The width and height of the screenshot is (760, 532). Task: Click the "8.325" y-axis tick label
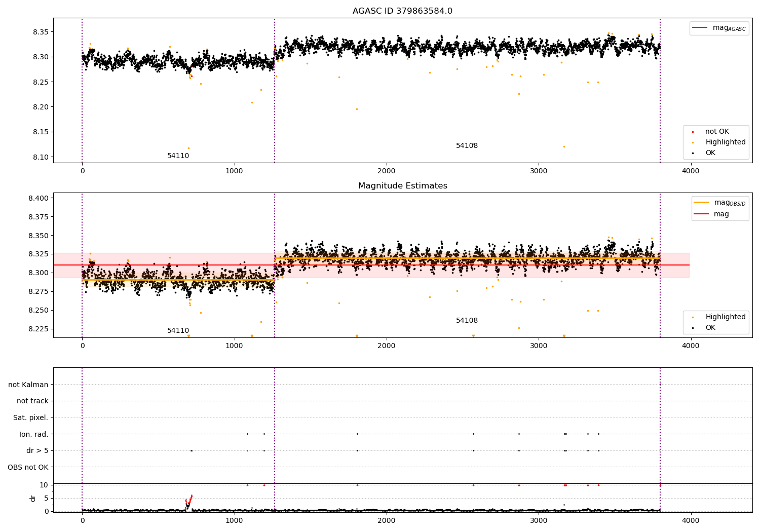pos(39,254)
